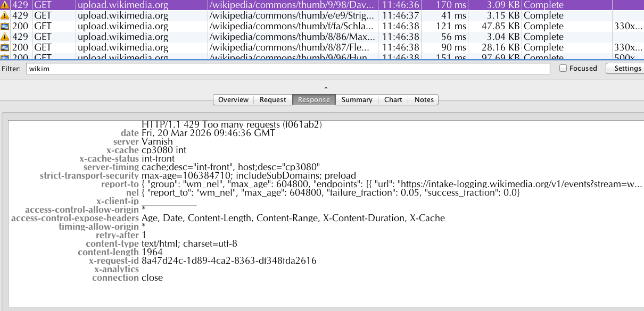Viewport: 644px width, 311px height.
Task: Open the Request tab
Action: [x=273, y=99]
